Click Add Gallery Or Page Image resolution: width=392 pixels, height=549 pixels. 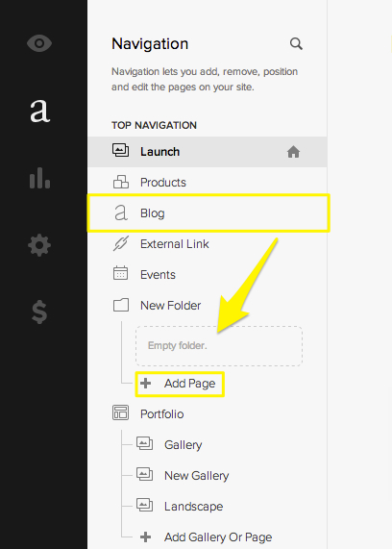[x=206, y=537]
